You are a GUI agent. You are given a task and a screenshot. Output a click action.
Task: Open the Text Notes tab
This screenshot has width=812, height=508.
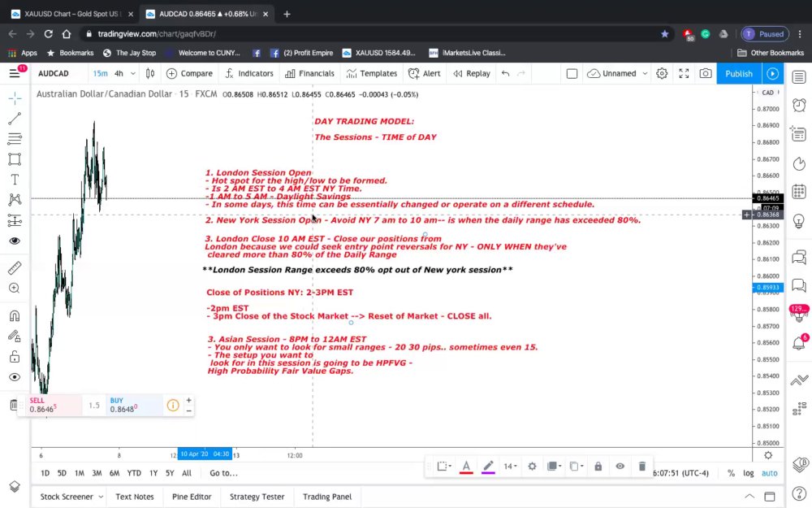click(x=135, y=497)
